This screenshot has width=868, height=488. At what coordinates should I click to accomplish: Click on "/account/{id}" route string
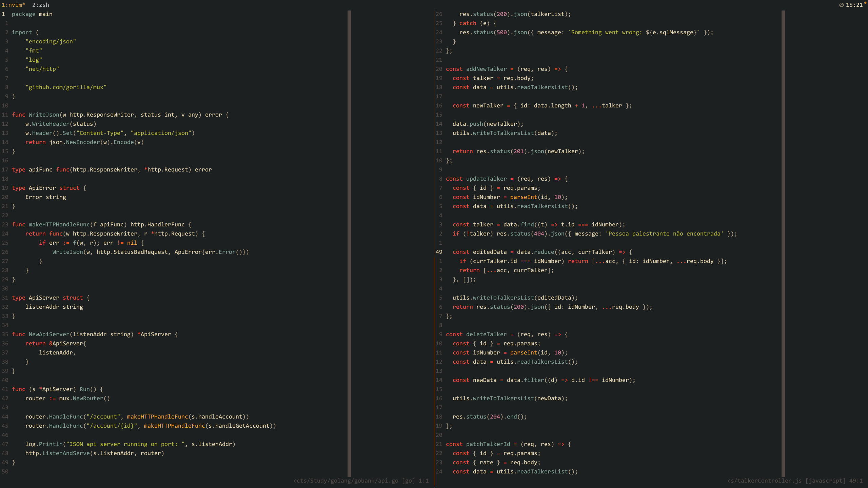coord(112,426)
